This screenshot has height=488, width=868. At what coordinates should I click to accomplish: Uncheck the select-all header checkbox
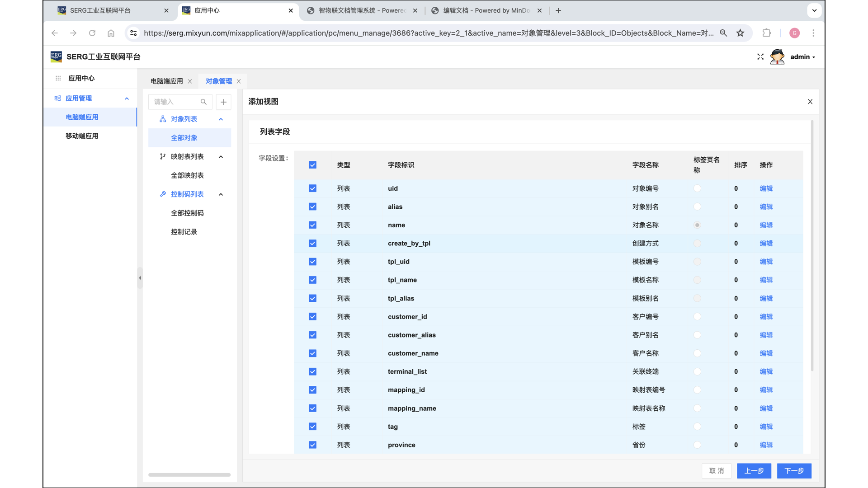[312, 165]
